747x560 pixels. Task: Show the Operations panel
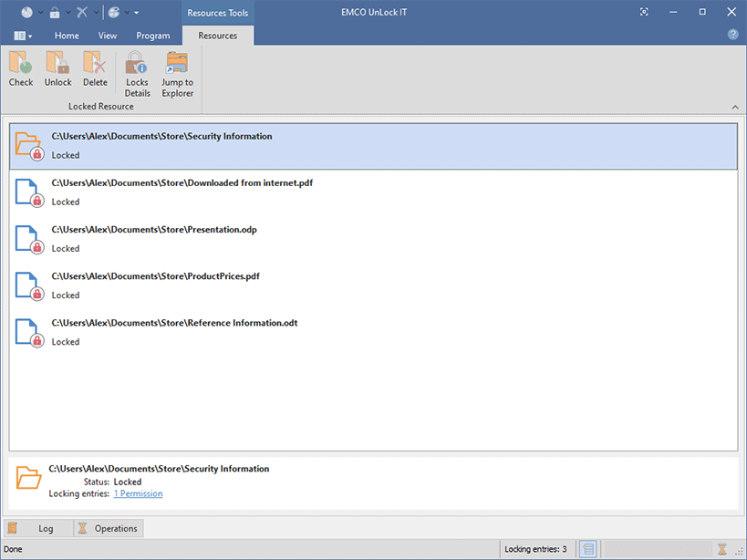click(x=108, y=528)
